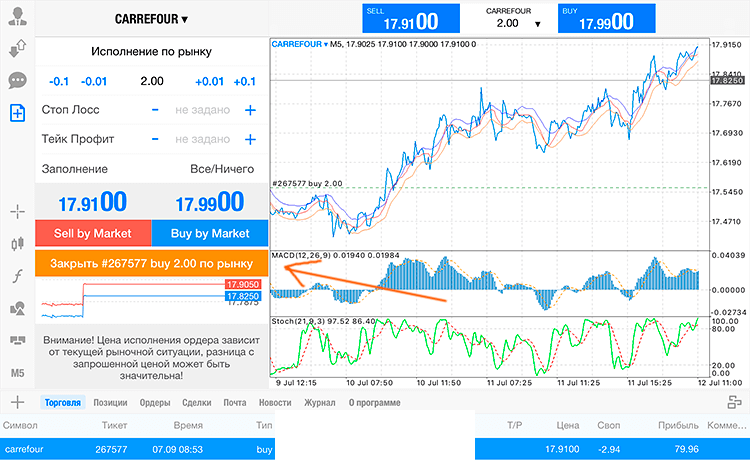This screenshot has width=750, height=460.
Task: Switch to Журнал tab
Action: [x=320, y=403]
